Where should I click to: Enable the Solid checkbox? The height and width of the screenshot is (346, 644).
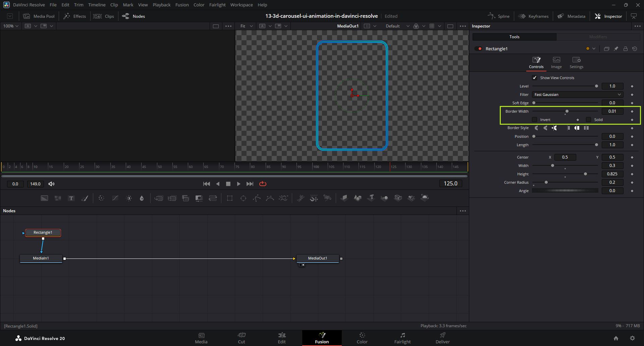click(x=589, y=120)
